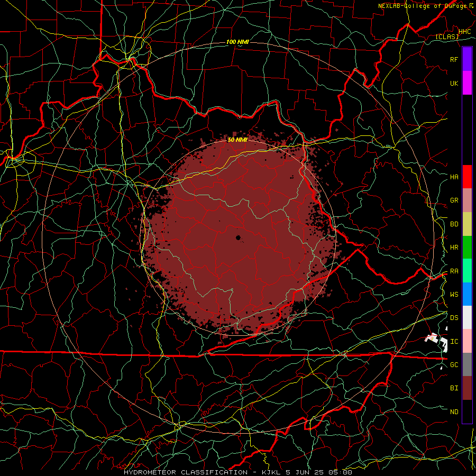This screenshot has height=476, width=476.
Task: Click the gray GC color swatch
Action: point(467,364)
